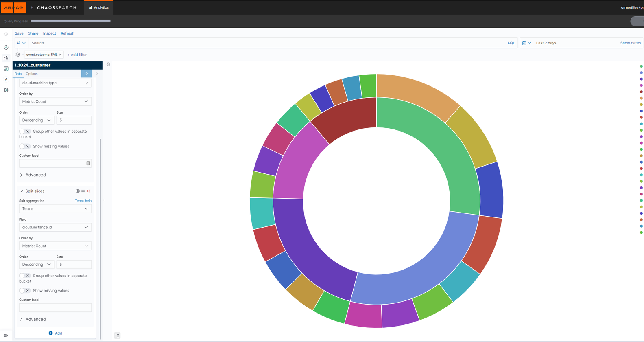Viewport: 644px width, 342px height.
Task: Remove the Split slices aggregation
Action: point(88,191)
